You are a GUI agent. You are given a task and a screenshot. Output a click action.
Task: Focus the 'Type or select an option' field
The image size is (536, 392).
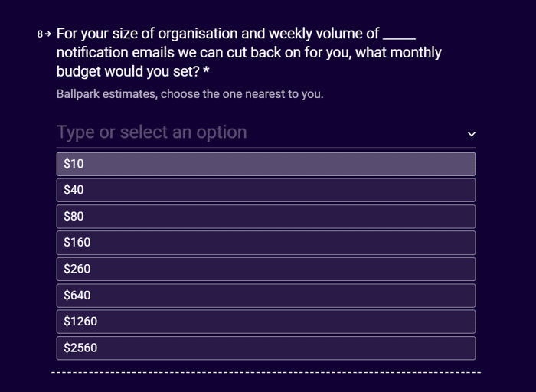coord(266,132)
